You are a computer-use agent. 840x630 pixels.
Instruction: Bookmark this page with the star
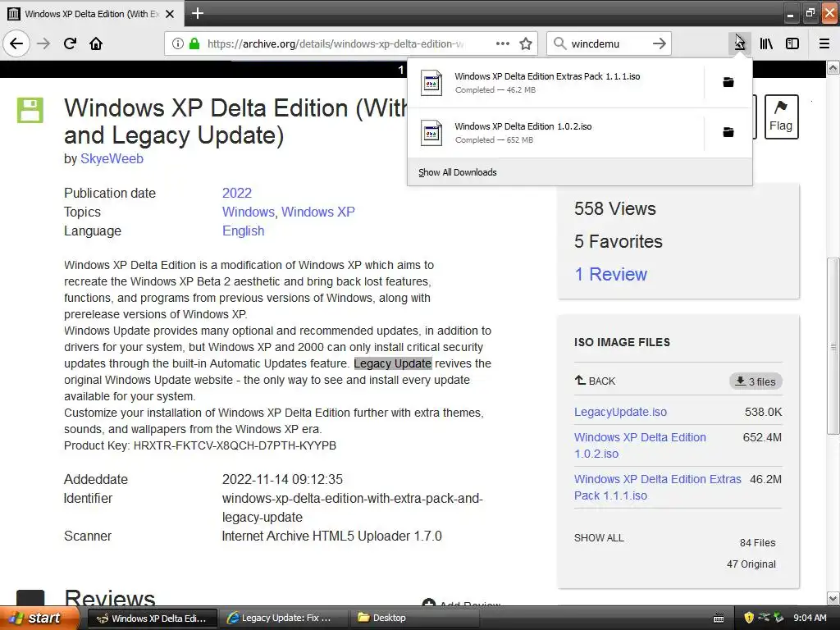click(526, 43)
